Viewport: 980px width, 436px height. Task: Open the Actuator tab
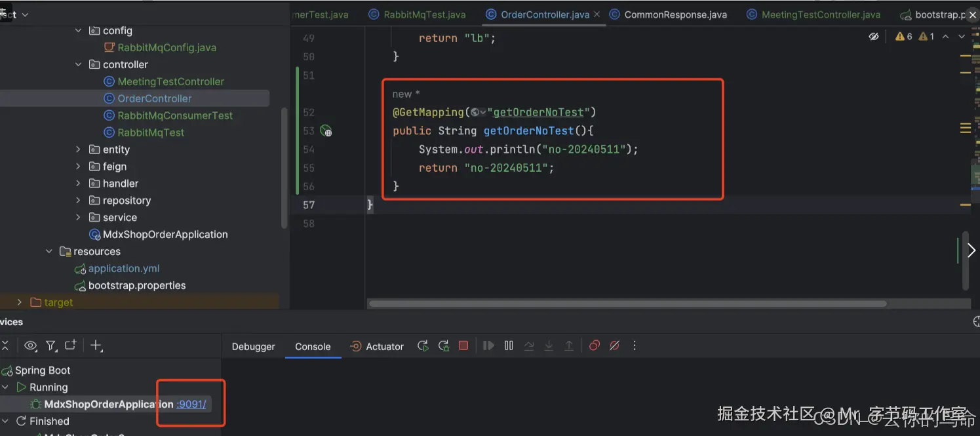tap(377, 347)
